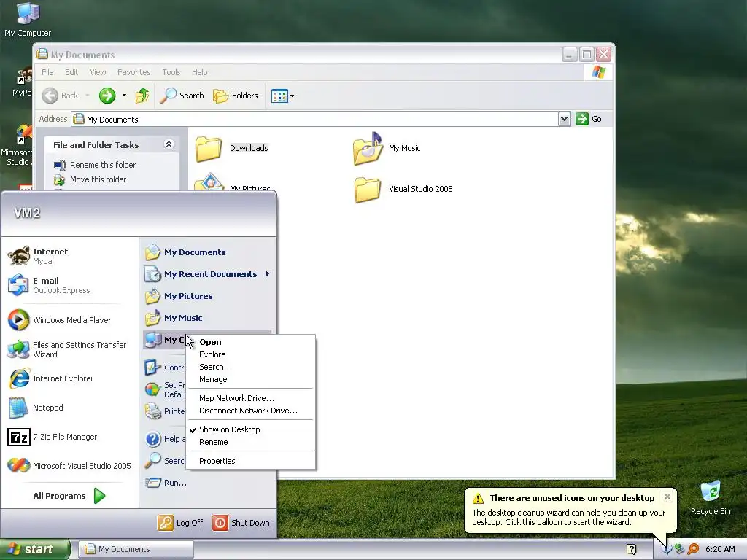Click the orange magnifier tray icon
747x560 pixels.
(693, 550)
